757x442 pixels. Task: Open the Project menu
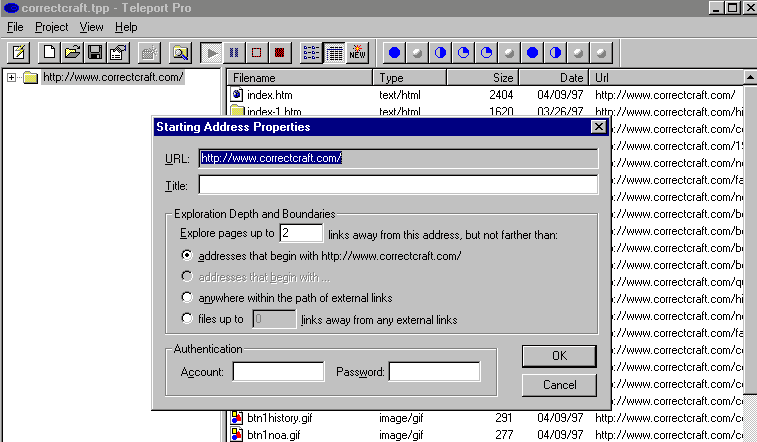coord(51,27)
